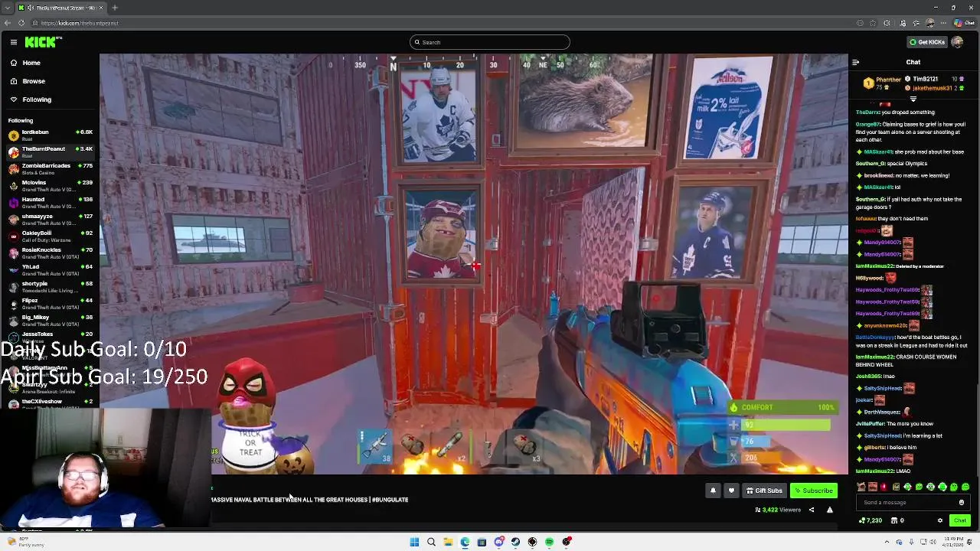This screenshot has width=980, height=551.
Task: Collapse the chat panel arrow icon
Action: [x=855, y=62]
